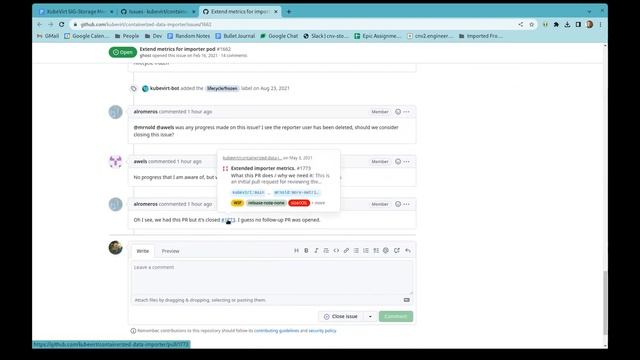Click the Leave a comment text area

click(x=272, y=277)
